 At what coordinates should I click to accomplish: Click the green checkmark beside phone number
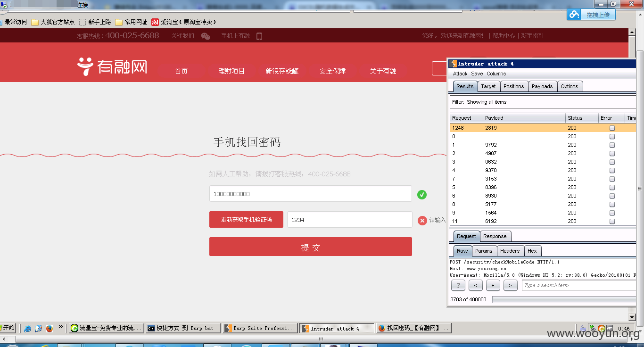coord(422,194)
